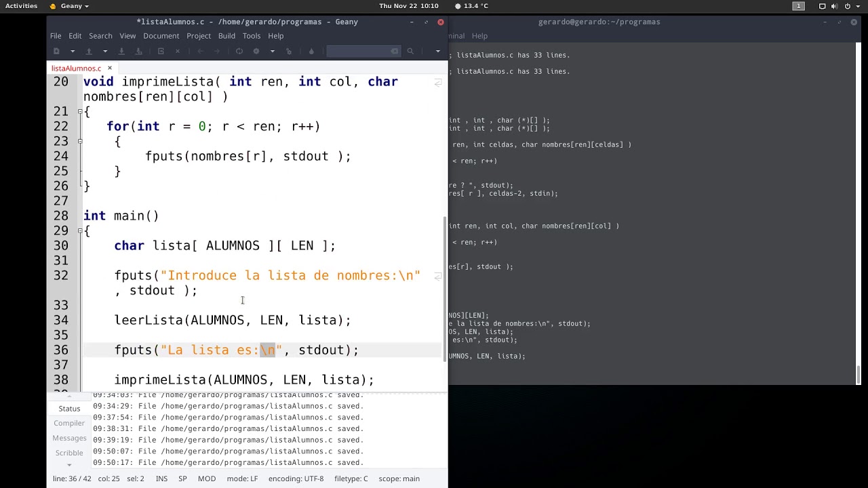Expand the recent files dropdown next to Open
Viewport: 868px width, 488px height.
(x=104, y=51)
